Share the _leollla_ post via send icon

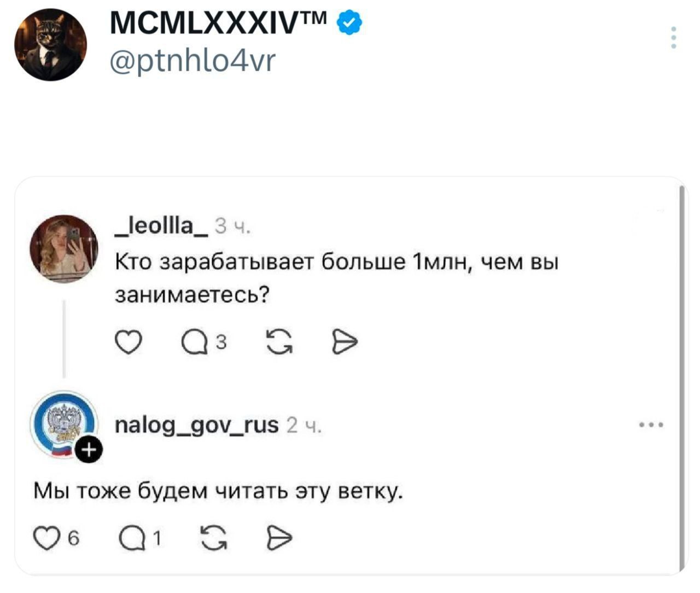pos(345,342)
